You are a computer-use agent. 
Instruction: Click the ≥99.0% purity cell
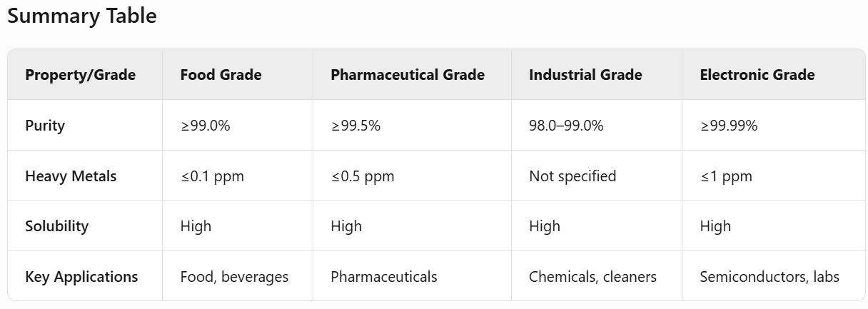point(206,126)
